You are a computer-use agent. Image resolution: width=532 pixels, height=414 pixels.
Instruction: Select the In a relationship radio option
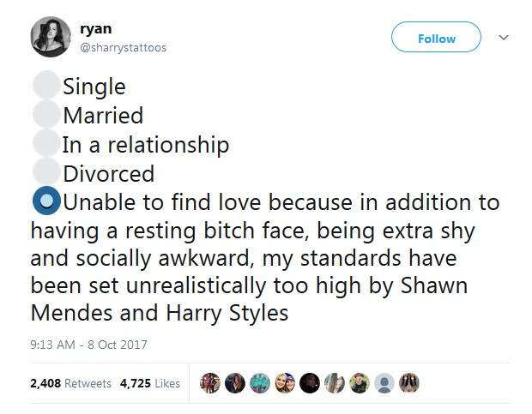(x=45, y=144)
